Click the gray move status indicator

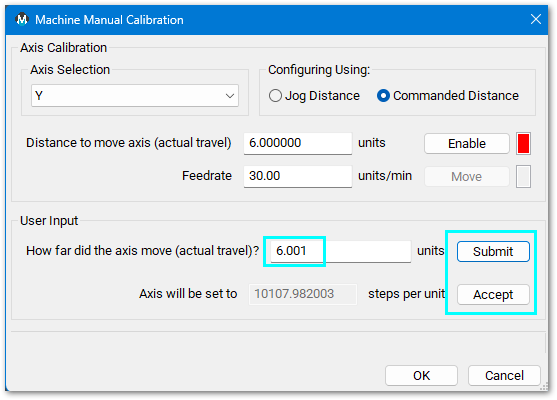point(523,176)
